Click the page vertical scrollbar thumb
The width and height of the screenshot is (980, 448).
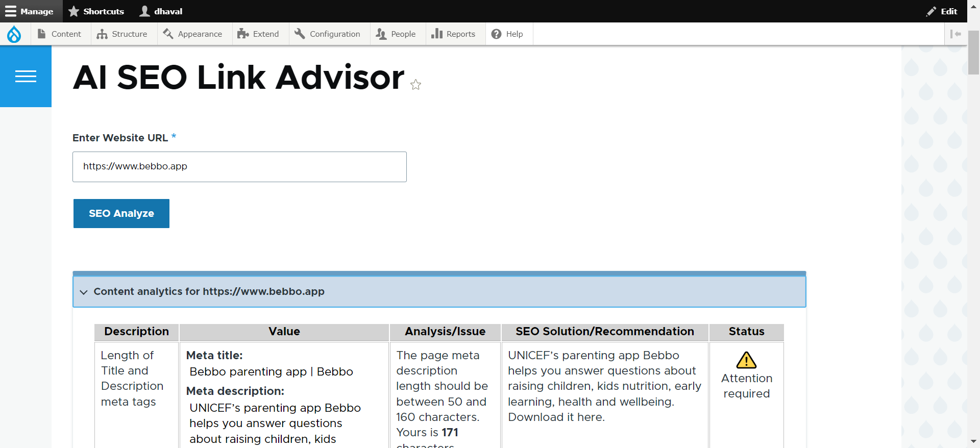973,53
